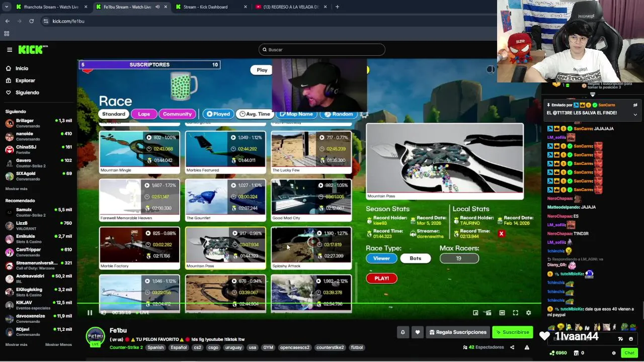Show more followed channels
The image size is (644, 362).
click(16, 189)
